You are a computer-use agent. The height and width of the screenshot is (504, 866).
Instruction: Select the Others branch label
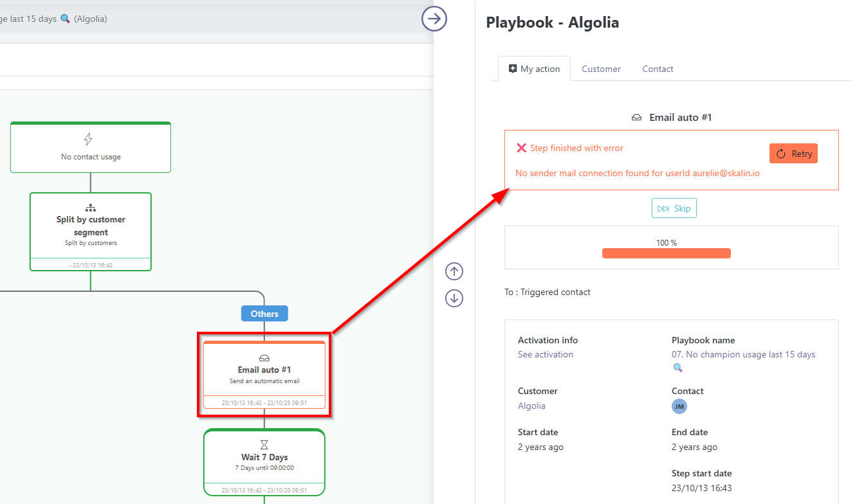pyautogui.click(x=264, y=314)
